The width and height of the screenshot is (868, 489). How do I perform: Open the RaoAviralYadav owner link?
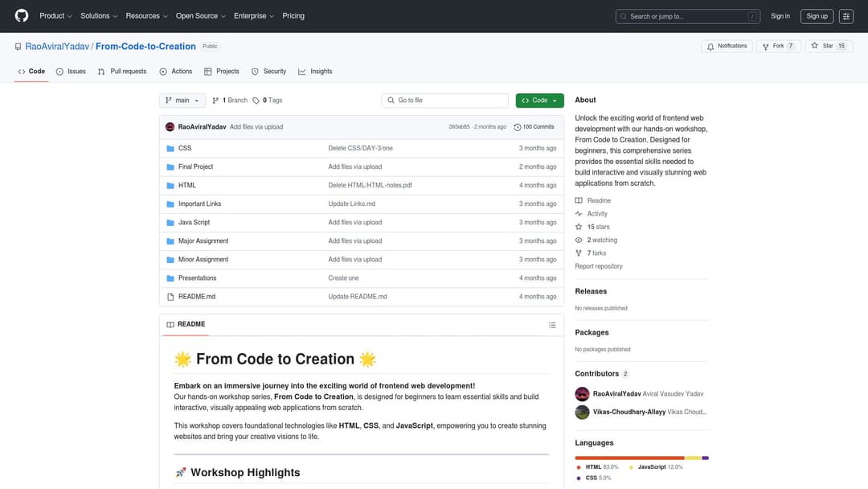pyautogui.click(x=57, y=47)
